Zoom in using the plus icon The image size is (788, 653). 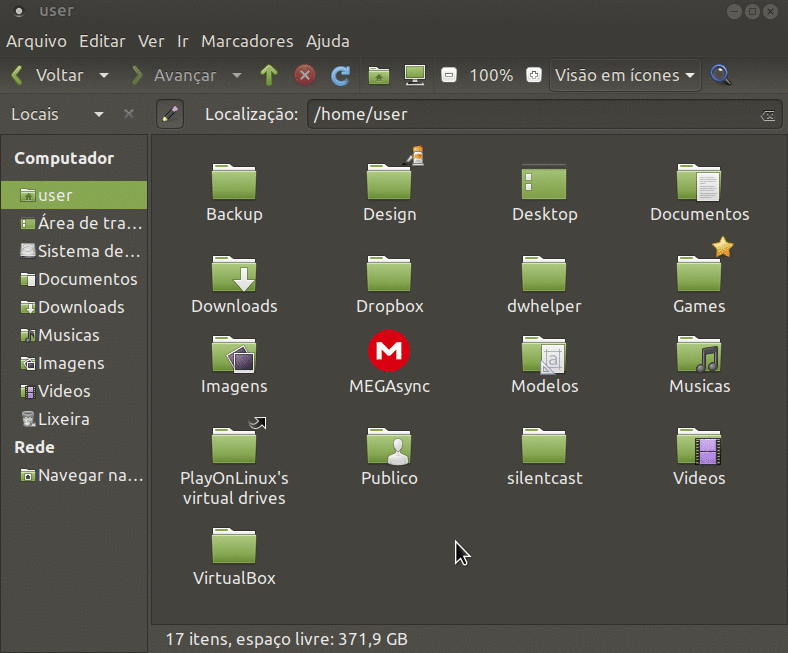click(x=534, y=75)
